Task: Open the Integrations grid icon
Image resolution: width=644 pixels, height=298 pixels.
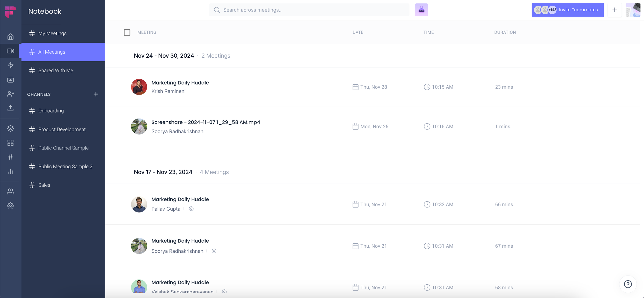Action: tap(10, 143)
